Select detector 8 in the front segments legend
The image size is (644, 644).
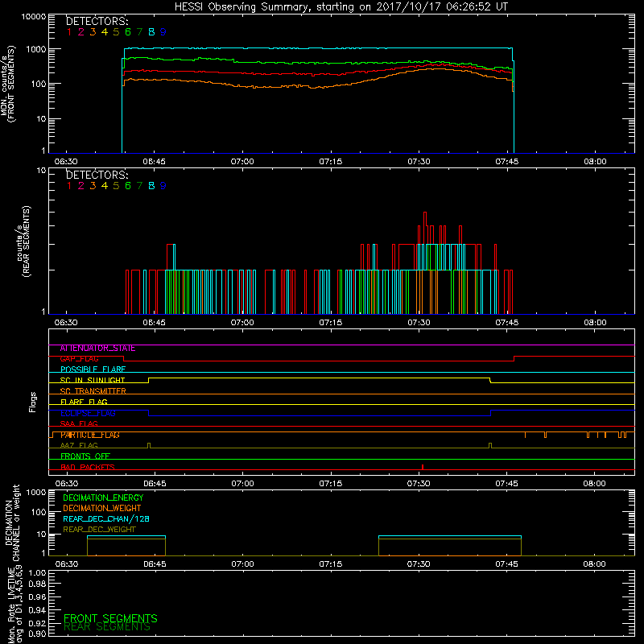[x=151, y=32]
